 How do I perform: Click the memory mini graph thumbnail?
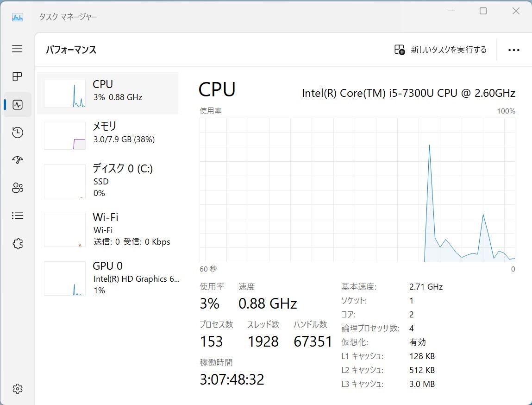click(65, 136)
